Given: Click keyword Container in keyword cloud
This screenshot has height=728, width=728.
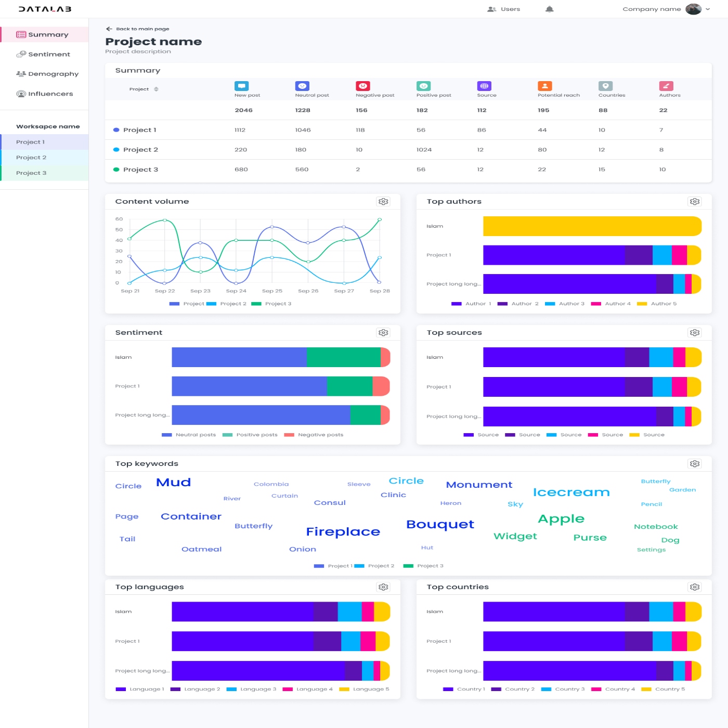Looking at the screenshot, I should coord(191,516).
